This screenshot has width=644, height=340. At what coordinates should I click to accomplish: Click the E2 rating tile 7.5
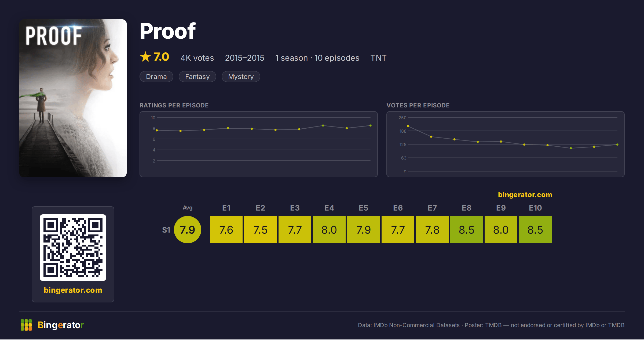261,230
